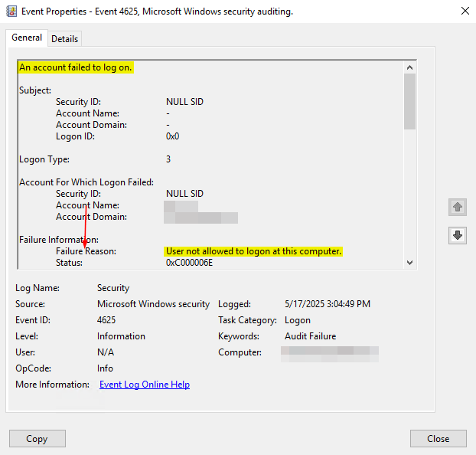Click the description box scrollbar thumb
The width and height of the screenshot is (476, 455).
[409, 101]
